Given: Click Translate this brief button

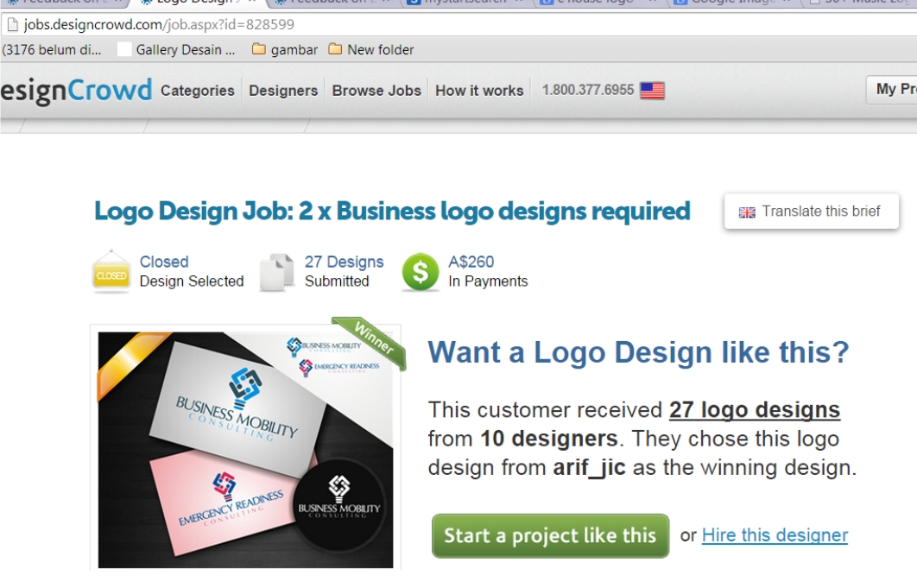Looking at the screenshot, I should [x=811, y=212].
